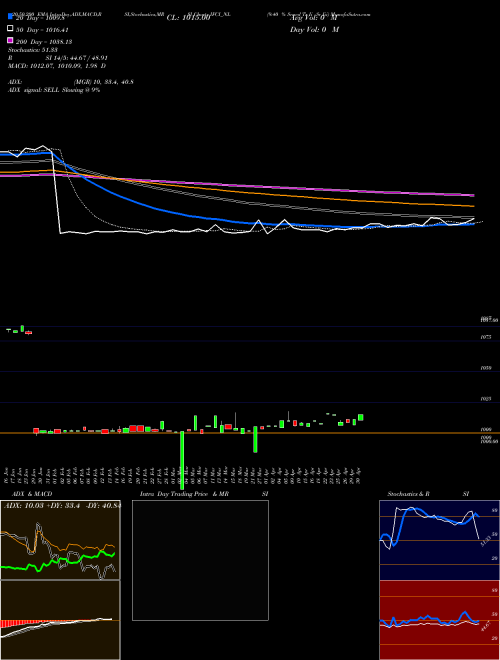Click the 'SI 14/3: 44.67 / 48.91' value

[x=76, y=58]
